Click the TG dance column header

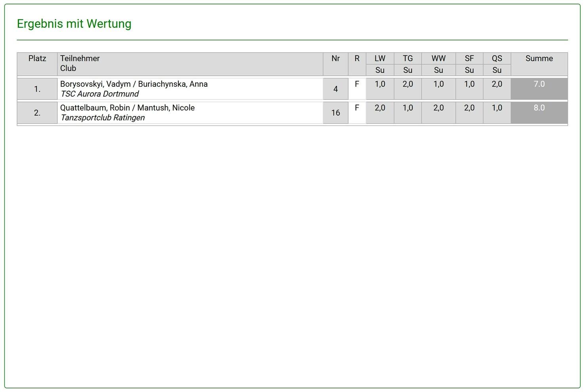click(x=408, y=59)
